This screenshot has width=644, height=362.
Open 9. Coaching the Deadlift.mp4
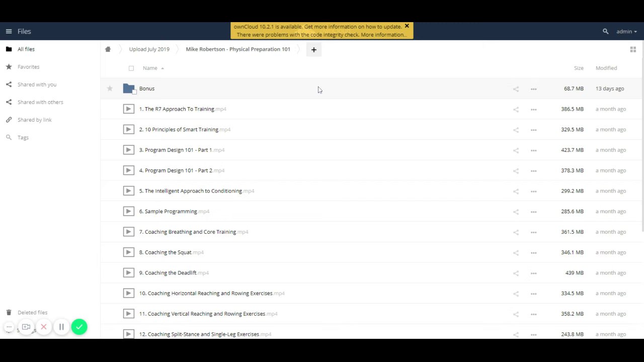(174, 273)
